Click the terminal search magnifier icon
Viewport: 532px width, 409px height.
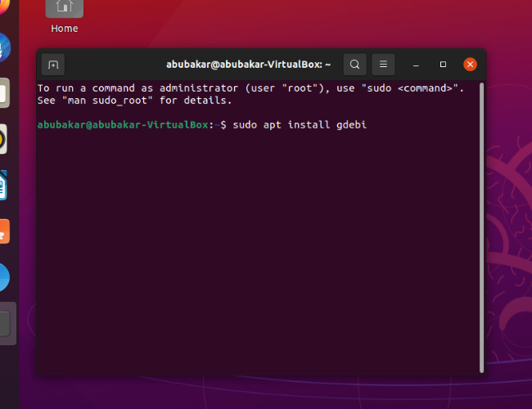click(x=354, y=65)
